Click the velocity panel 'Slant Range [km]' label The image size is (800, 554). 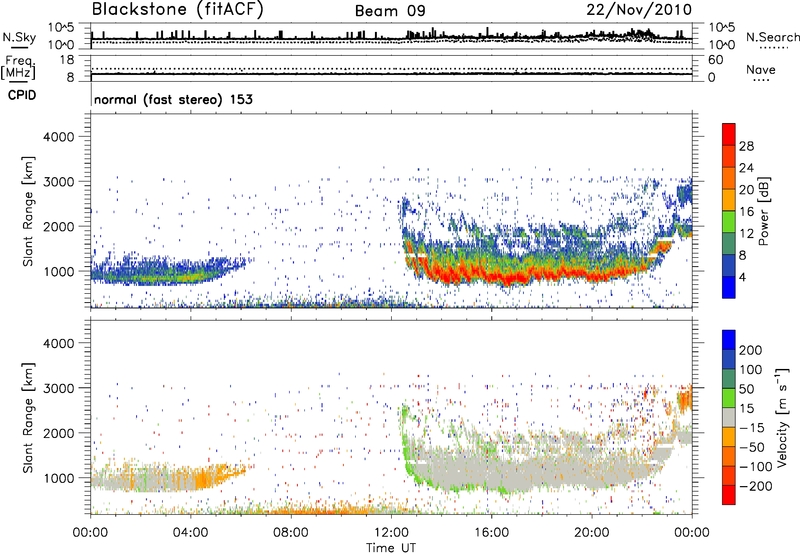(28, 418)
